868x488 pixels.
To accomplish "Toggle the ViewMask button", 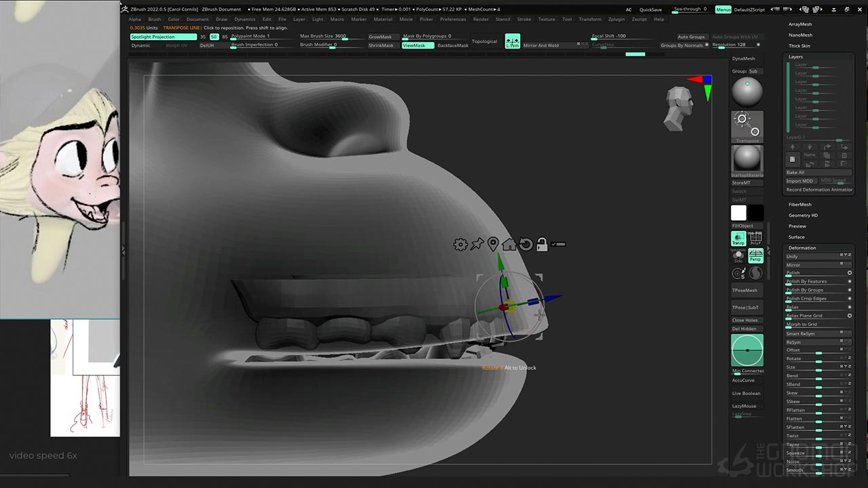I will pos(417,45).
